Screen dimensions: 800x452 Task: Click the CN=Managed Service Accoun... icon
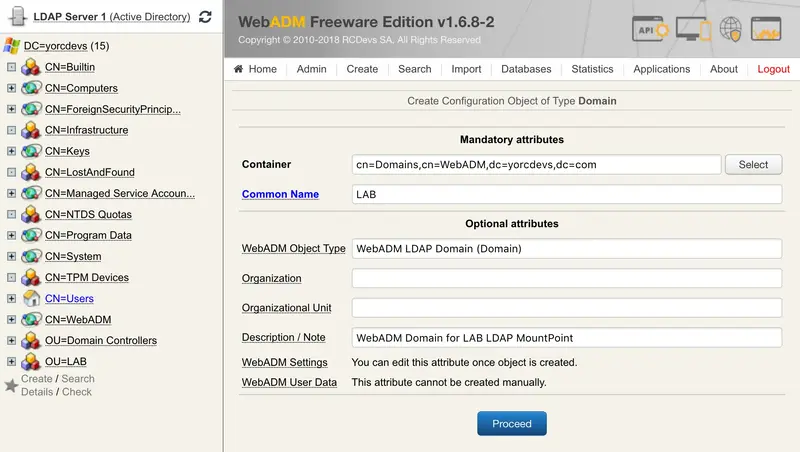coord(31,193)
